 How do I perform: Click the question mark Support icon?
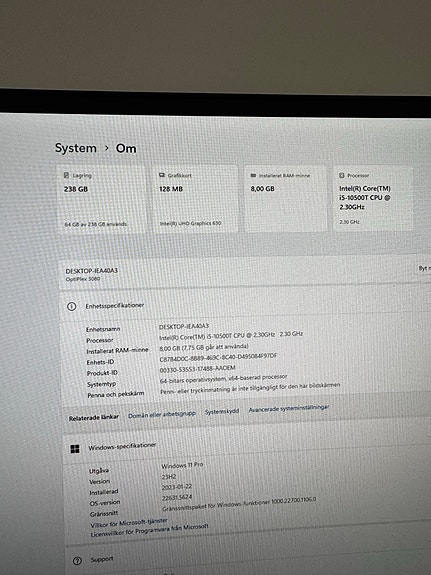tap(77, 561)
